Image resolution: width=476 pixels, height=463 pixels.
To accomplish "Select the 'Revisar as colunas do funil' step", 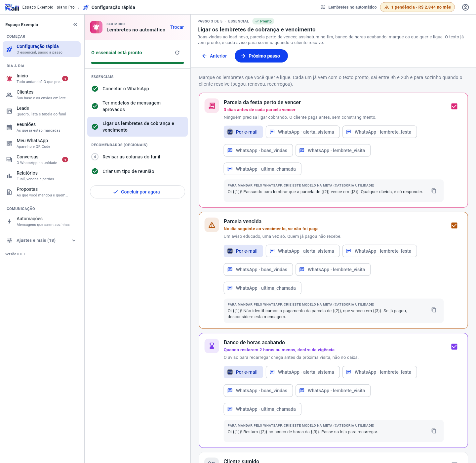I will [x=138, y=157].
